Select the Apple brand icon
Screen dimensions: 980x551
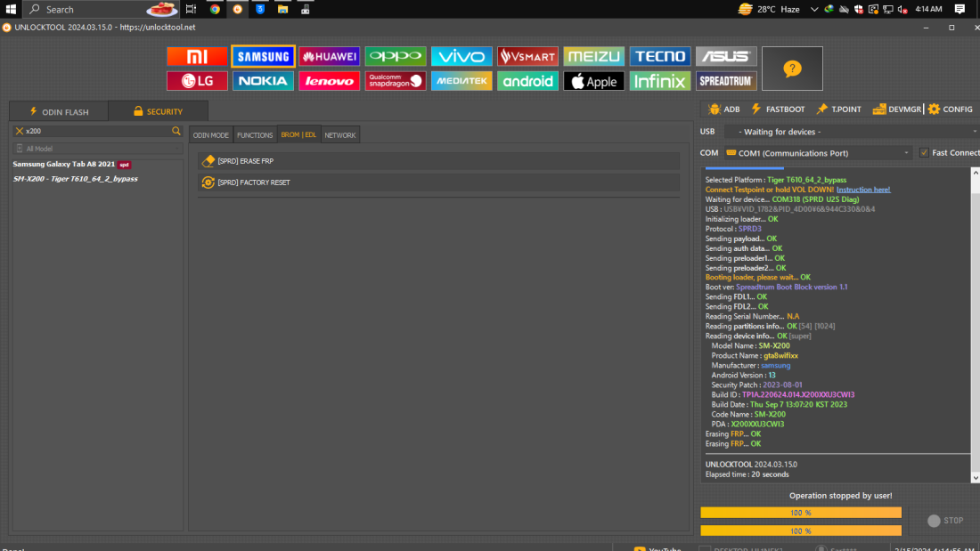(x=593, y=81)
